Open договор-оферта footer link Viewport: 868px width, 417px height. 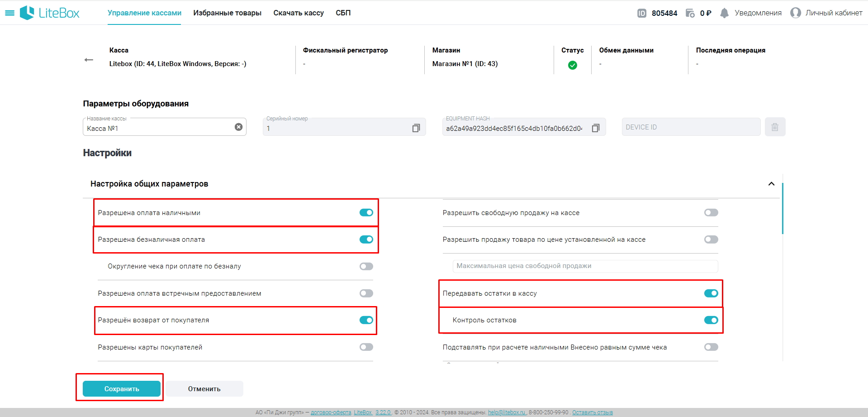pos(331,412)
